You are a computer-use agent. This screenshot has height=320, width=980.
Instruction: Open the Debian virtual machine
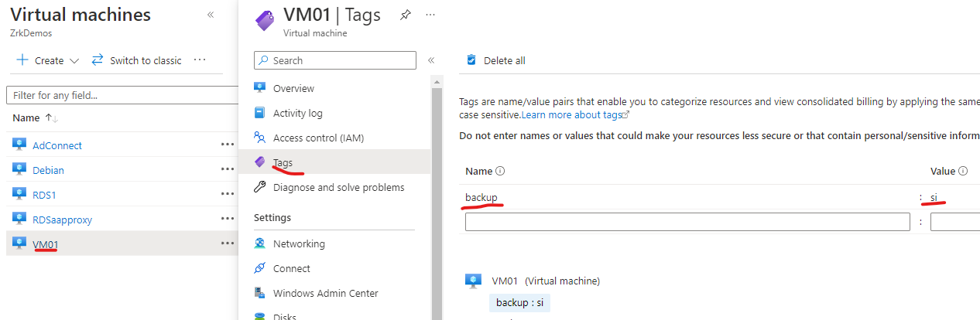(x=48, y=170)
